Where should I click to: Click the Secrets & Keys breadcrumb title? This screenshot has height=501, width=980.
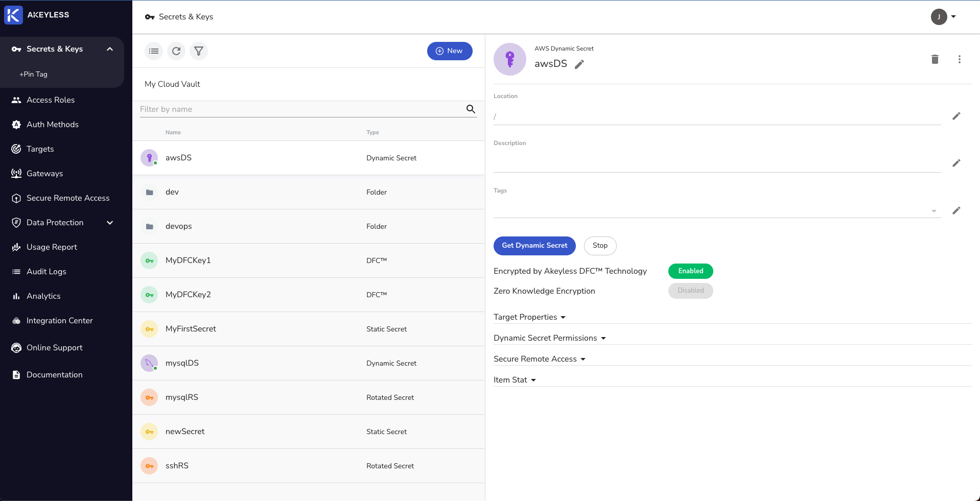186,17
